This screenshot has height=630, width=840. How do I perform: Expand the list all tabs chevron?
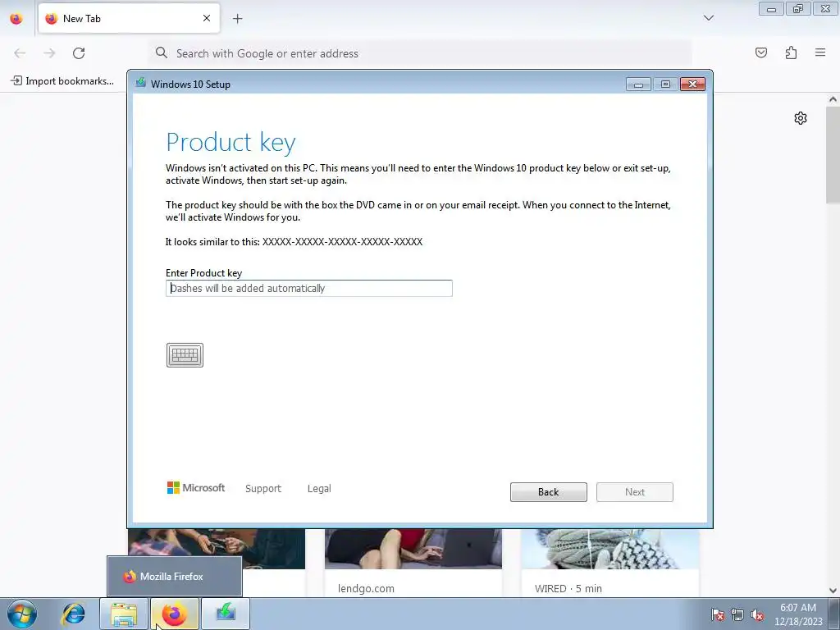pyautogui.click(x=708, y=18)
